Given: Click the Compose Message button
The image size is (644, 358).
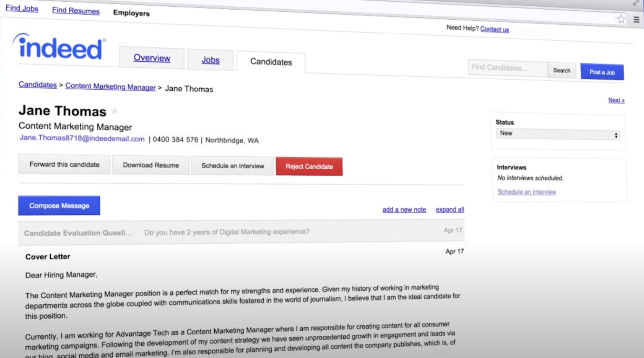Looking at the screenshot, I should (x=59, y=205).
